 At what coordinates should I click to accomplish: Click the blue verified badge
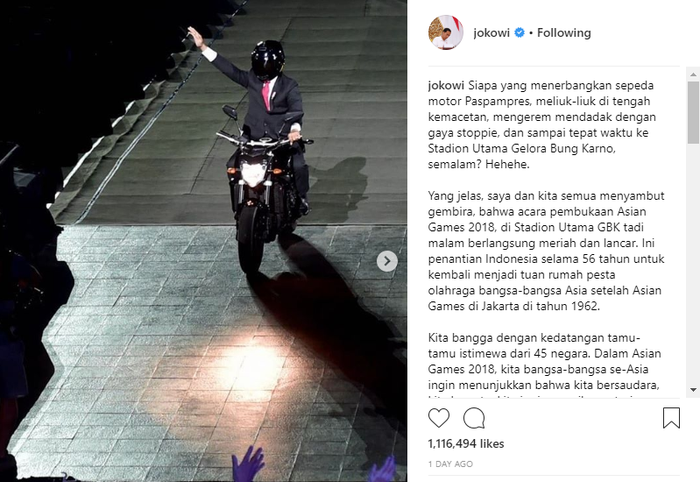click(519, 33)
